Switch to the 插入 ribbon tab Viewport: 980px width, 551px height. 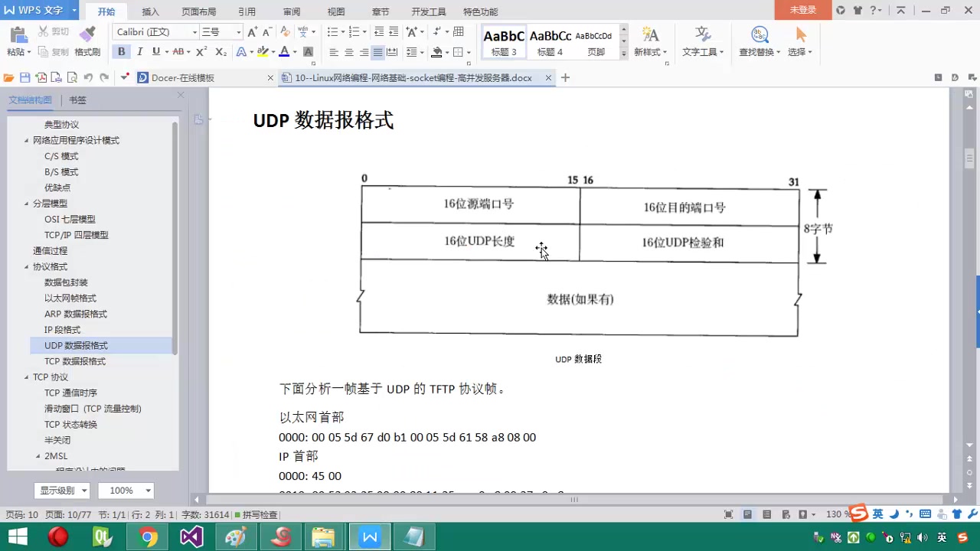pyautogui.click(x=150, y=11)
